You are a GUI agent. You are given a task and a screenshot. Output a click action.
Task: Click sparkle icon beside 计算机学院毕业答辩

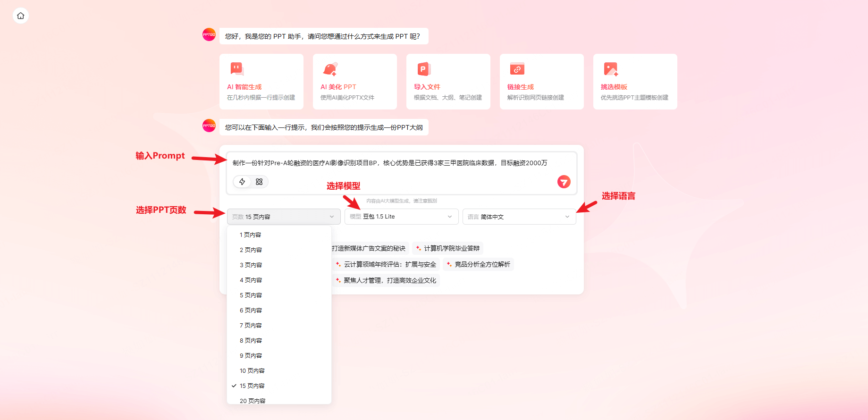tap(419, 248)
